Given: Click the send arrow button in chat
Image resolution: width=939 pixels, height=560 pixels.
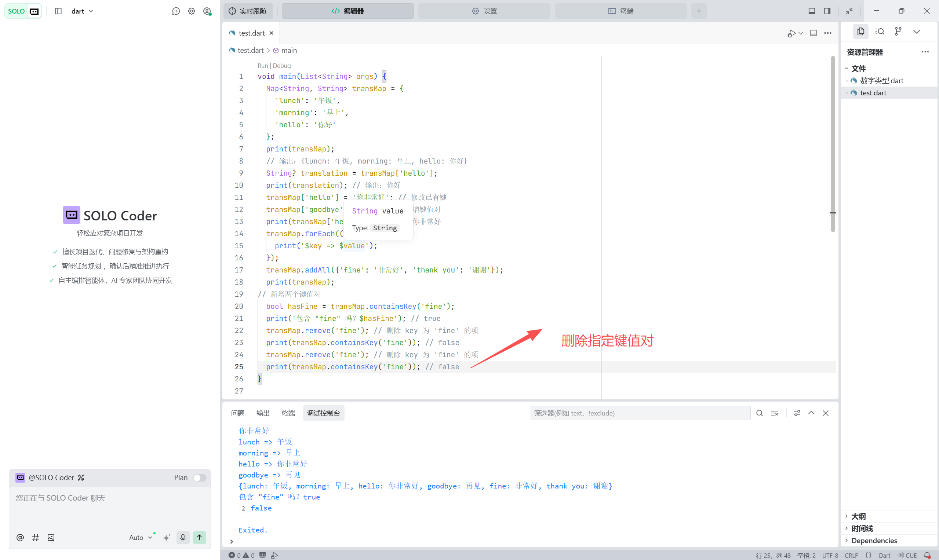Looking at the screenshot, I should click(x=199, y=537).
